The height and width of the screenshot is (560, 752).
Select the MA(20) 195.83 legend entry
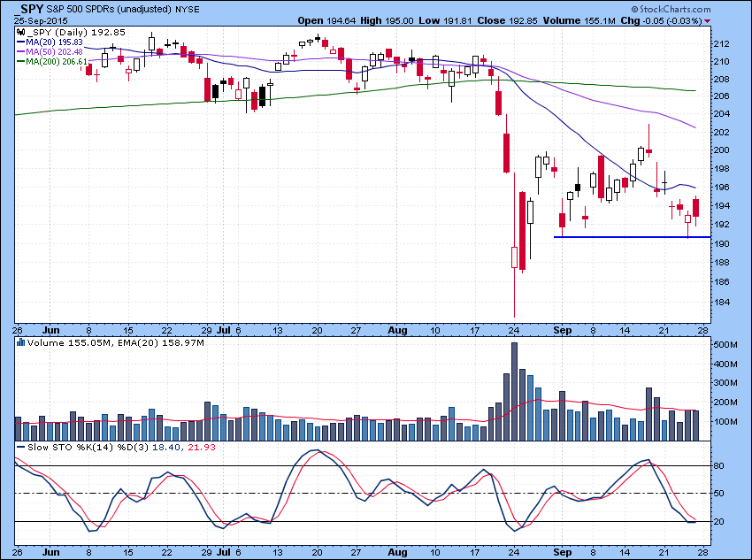pos(54,42)
